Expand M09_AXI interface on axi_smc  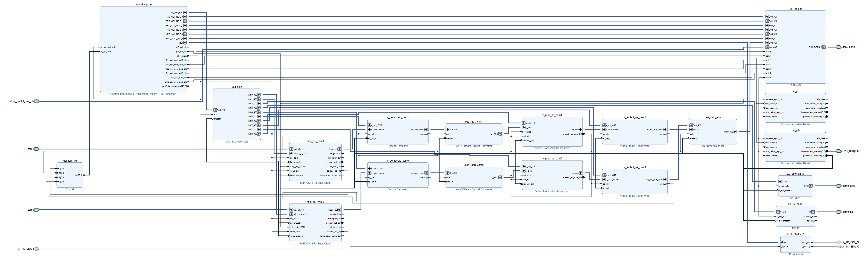[259, 134]
